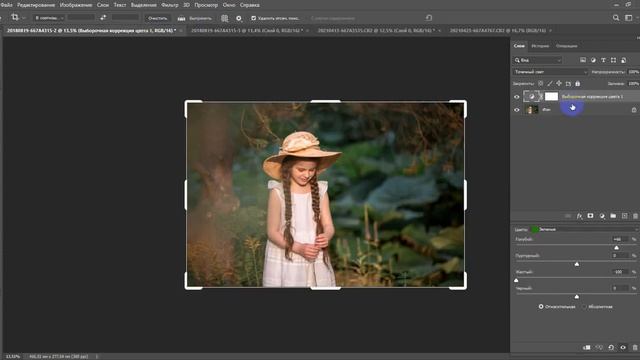Toggle adjustment visibility eye in Properties
Screen dimensions: 640x360
pyautogui.click(x=623, y=347)
